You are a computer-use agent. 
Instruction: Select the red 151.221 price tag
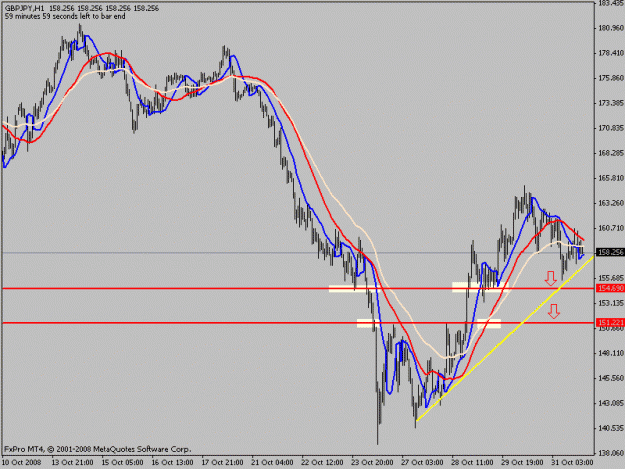coord(610,322)
